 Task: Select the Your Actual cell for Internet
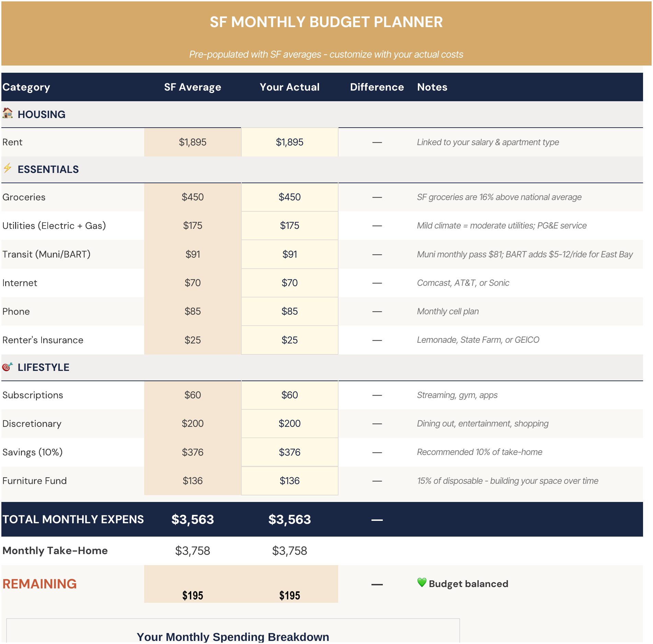pos(290,283)
